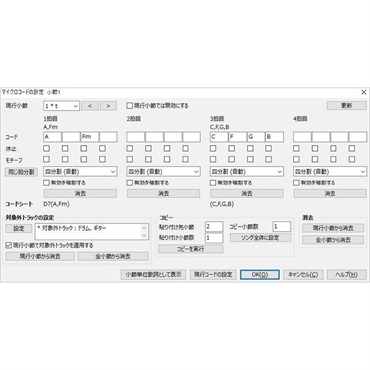Click the first empty code field in 2拍目
370x370 pixels.
136,137
